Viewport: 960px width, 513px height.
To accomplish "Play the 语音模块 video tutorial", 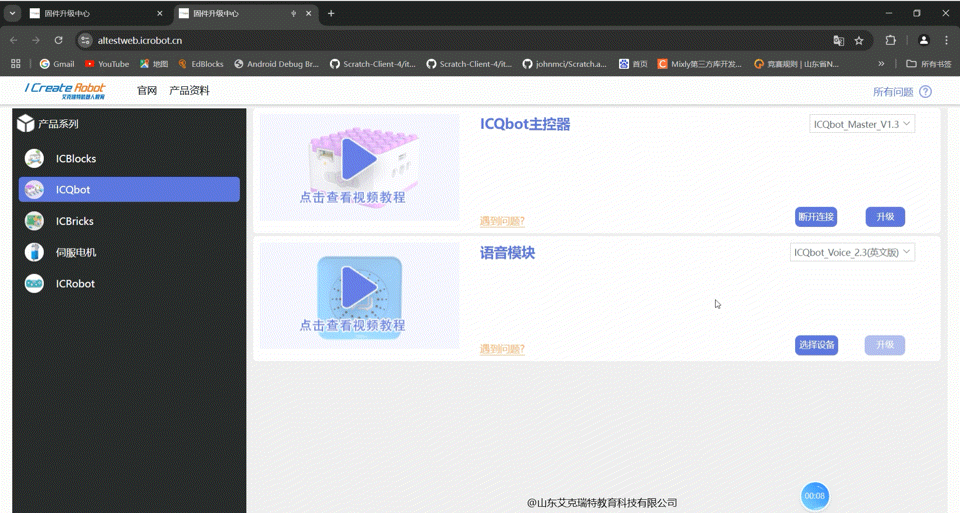I will click(x=359, y=288).
